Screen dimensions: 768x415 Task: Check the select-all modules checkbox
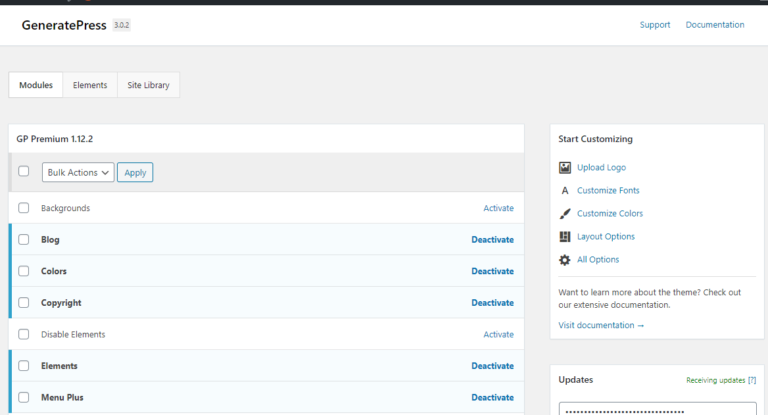[x=24, y=171]
